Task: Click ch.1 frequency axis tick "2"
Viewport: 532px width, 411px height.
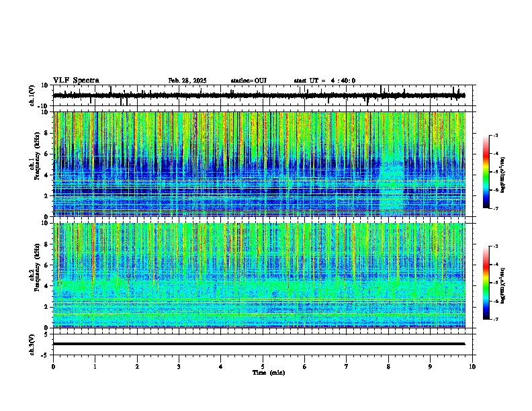Action: pos(47,196)
